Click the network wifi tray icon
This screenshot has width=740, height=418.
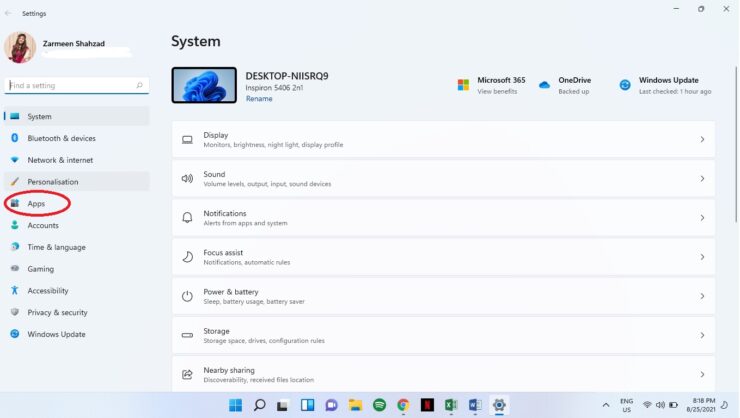647,405
